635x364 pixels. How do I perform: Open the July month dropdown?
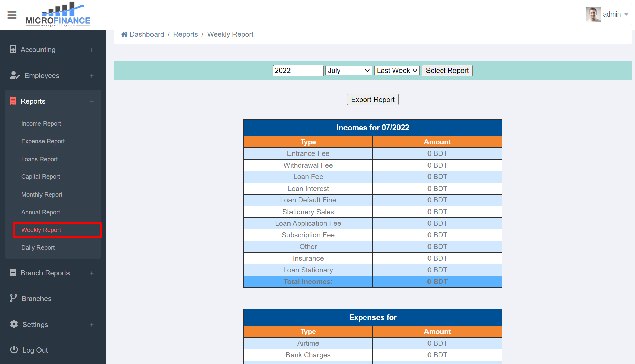349,71
